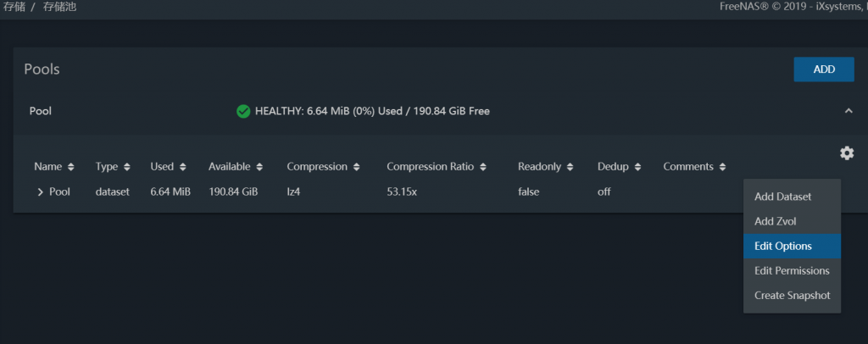
Task: Select Add Dataset from the menu
Action: click(x=782, y=197)
